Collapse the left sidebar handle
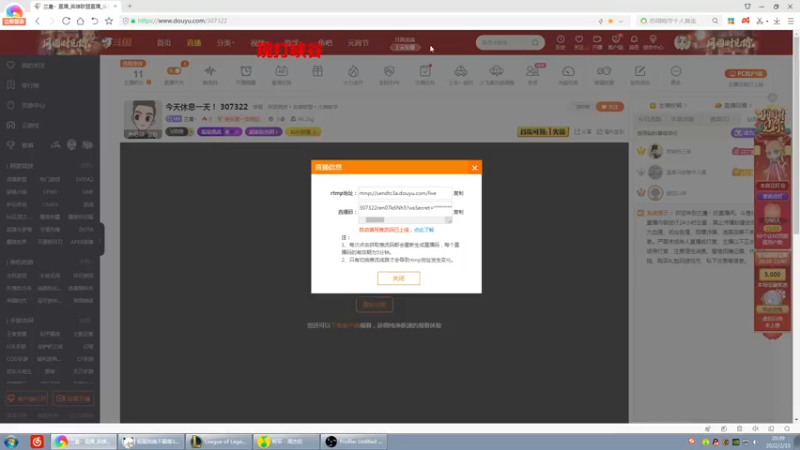 click(101, 239)
